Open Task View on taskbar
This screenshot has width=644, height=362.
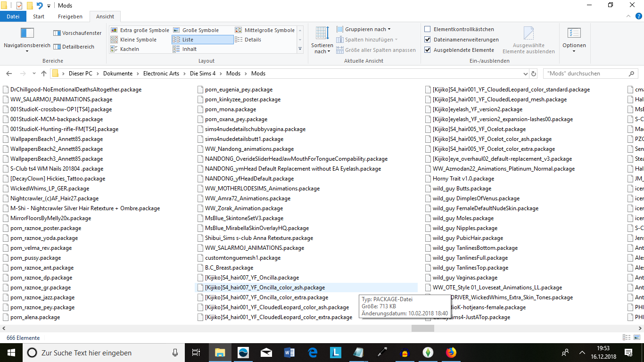tap(197, 353)
